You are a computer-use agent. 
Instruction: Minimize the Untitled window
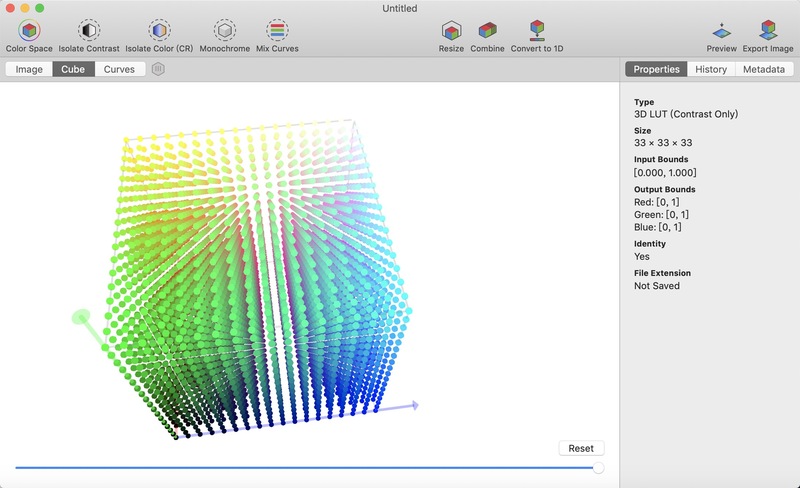(24, 8)
